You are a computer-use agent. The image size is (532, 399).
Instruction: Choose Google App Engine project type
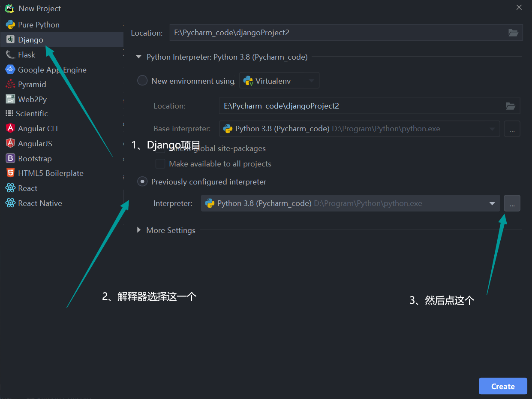click(x=62, y=70)
